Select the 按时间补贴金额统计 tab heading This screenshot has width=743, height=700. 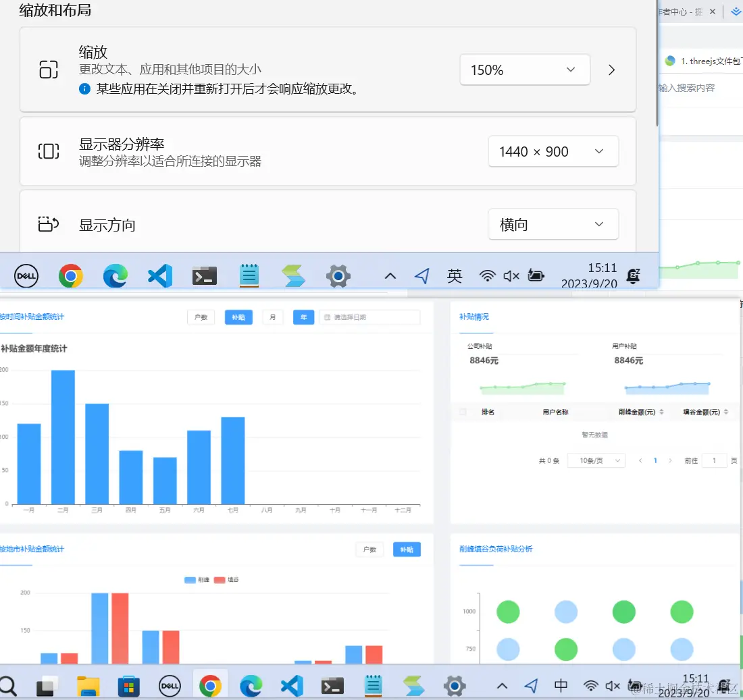point(32,317)
